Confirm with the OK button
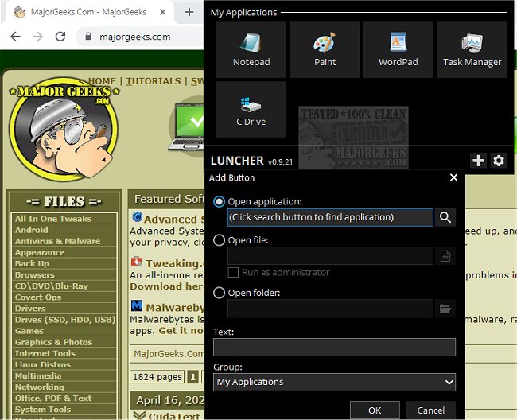The height and width of the screenshot is (420, 517). (x=375, y=410)
